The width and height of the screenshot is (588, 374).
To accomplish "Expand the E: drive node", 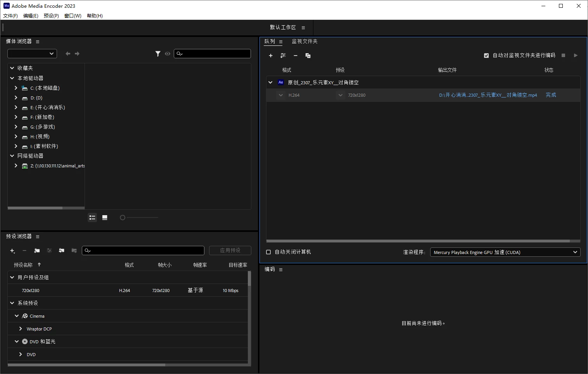I will coord(16,107).
